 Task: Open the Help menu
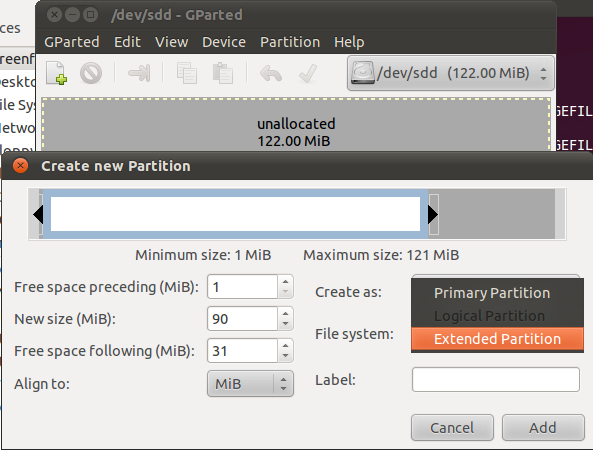(x=349, y=42)
